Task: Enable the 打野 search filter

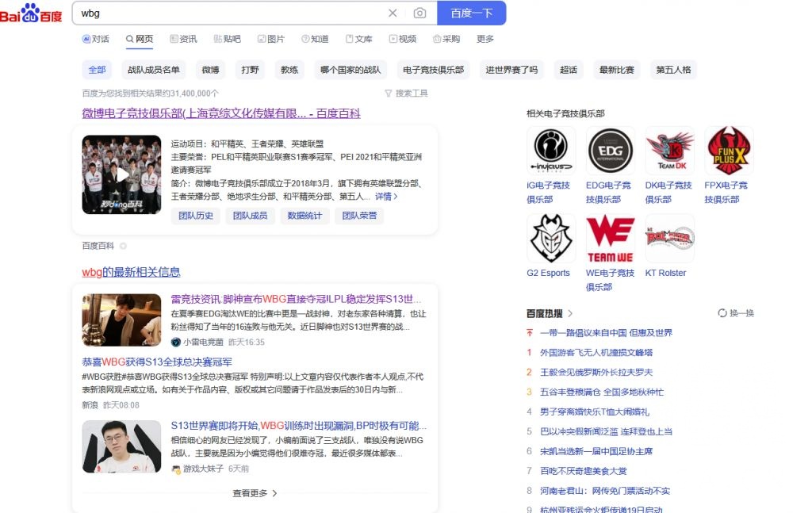Action: coord(249,70)
